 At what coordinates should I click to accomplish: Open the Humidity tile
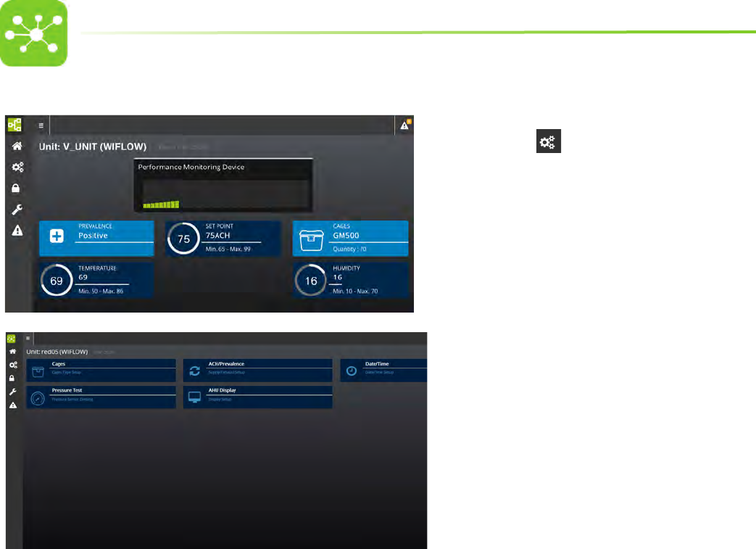click(x=351, y=280)
